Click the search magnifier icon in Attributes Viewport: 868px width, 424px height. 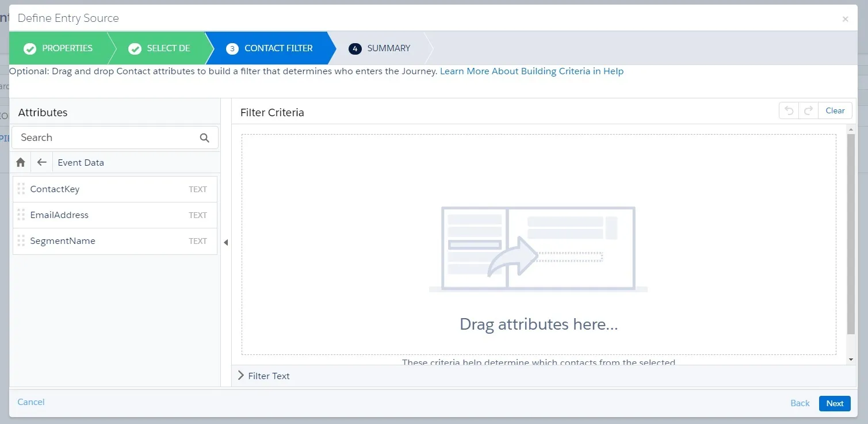pyautogui.click(x=204, y=137)
